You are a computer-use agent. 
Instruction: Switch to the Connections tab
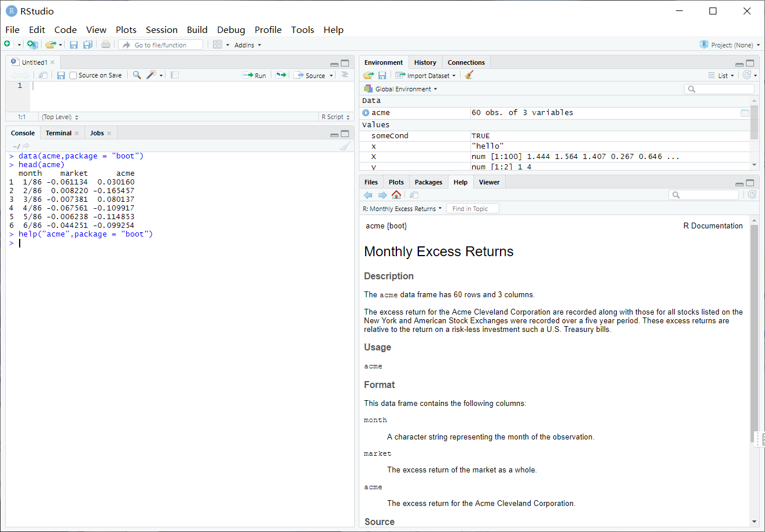466,62
